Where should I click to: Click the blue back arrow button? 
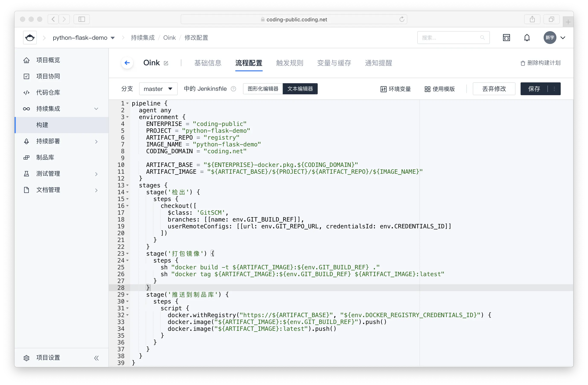(127, 63)
